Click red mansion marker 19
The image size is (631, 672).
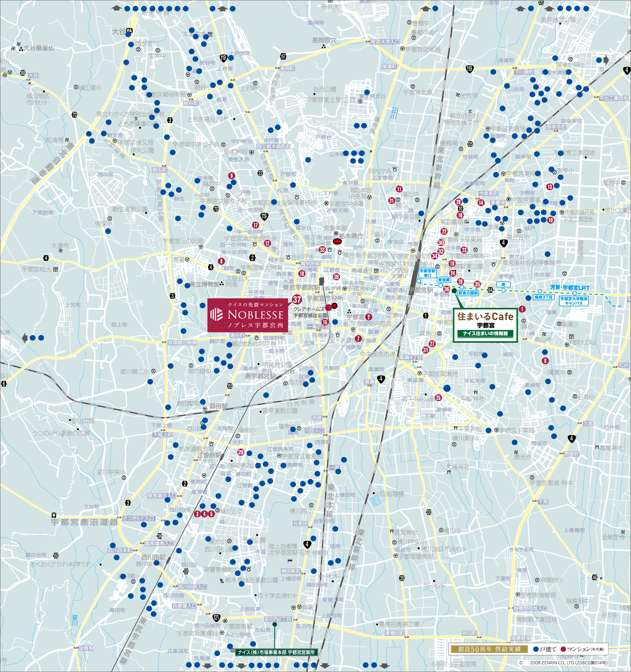551,220
